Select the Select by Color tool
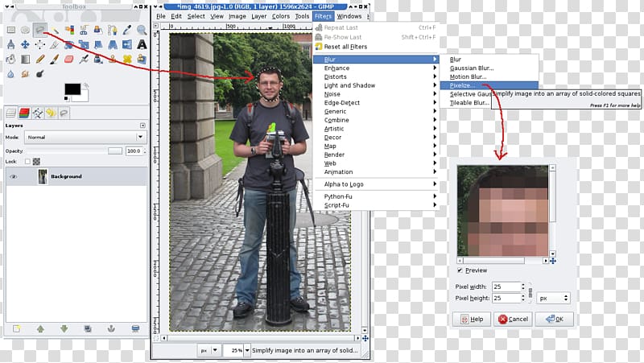 [x=69, y=30]
